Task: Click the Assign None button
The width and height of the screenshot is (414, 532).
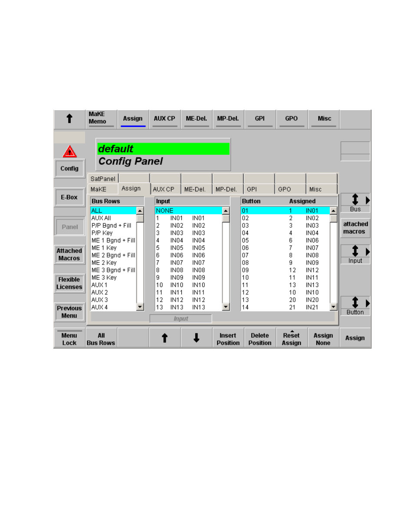Action: [x=323, y=339]
